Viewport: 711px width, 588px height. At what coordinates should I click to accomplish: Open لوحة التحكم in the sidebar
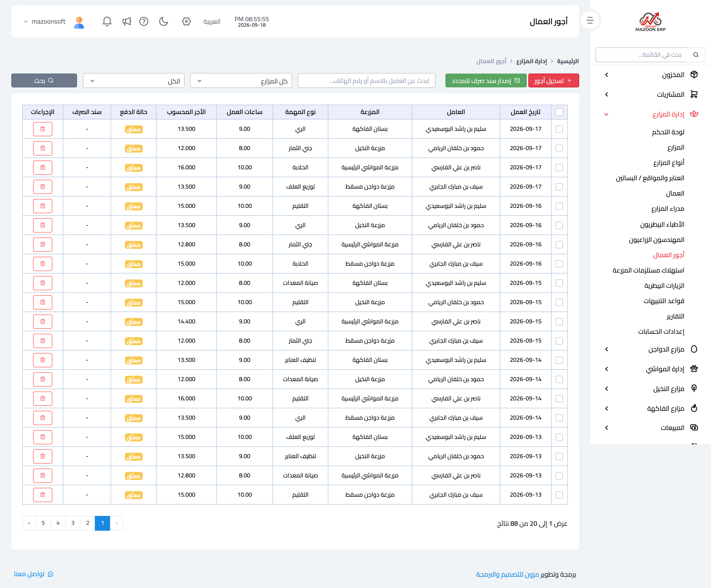pyautogui.click(x=668, y=132)
